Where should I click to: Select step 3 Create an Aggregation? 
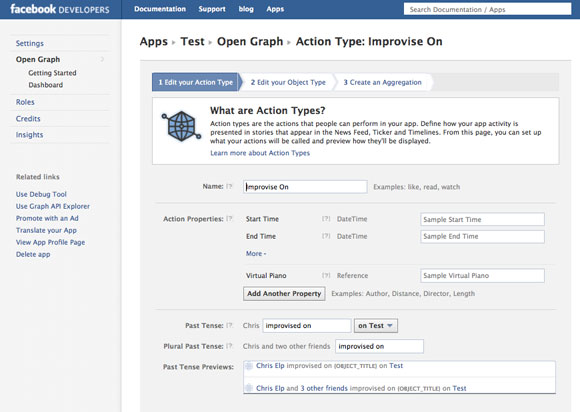(x=382, y=82)
